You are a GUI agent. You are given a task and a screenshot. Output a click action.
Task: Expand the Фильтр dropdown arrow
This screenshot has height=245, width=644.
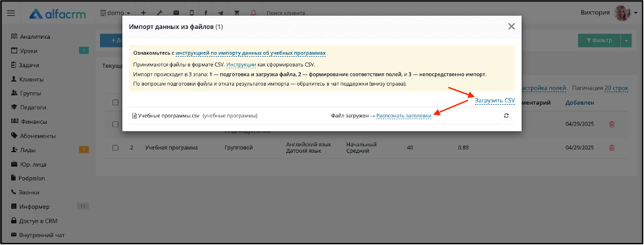[x=626, y=40]
